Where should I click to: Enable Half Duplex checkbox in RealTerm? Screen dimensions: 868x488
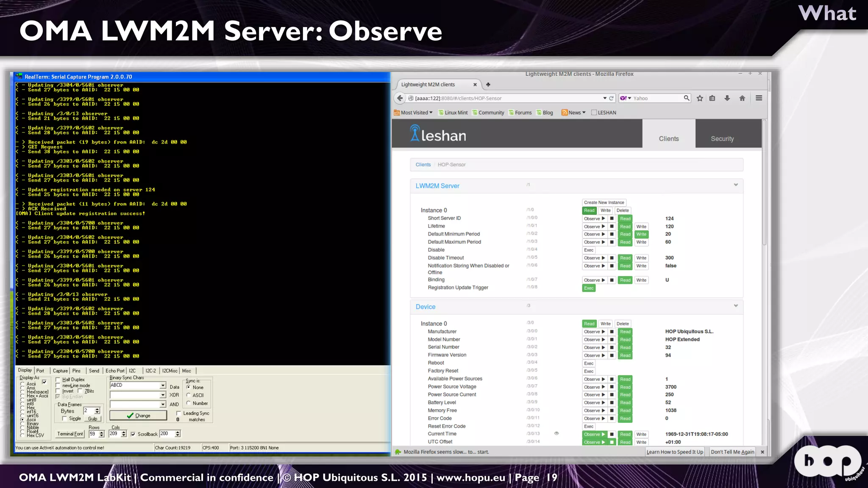(x=58, y=380)
